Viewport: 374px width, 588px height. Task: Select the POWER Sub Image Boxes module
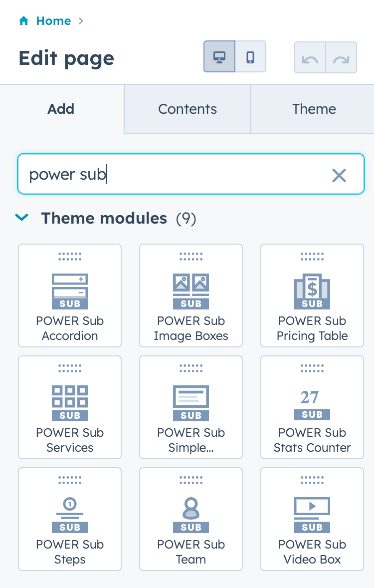[x=190, y=295]
